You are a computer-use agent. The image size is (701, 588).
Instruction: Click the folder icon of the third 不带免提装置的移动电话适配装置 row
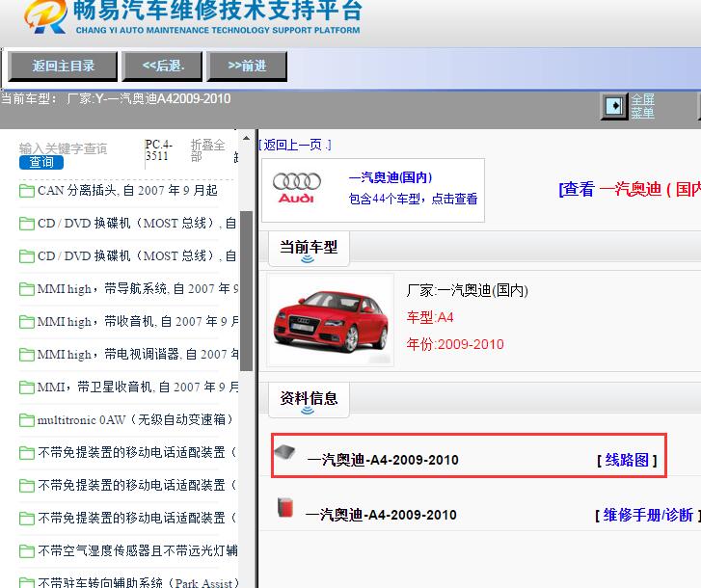tap(27, 519)
